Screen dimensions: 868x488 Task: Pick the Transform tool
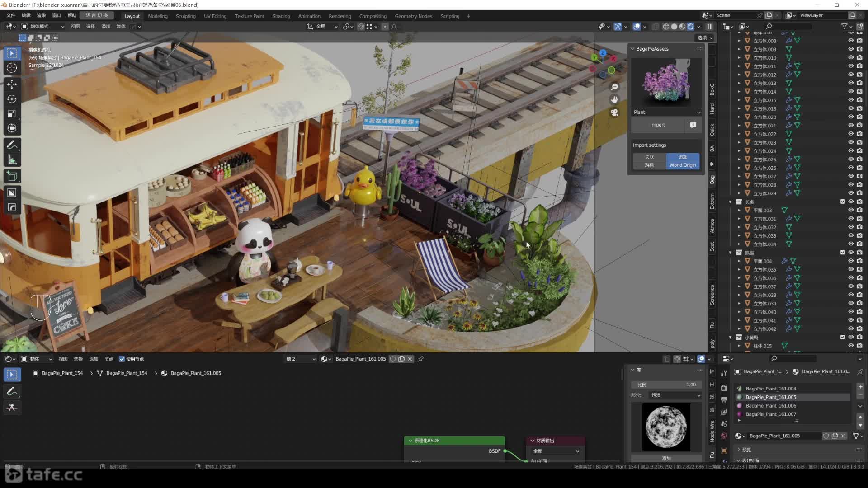(12, 128)
